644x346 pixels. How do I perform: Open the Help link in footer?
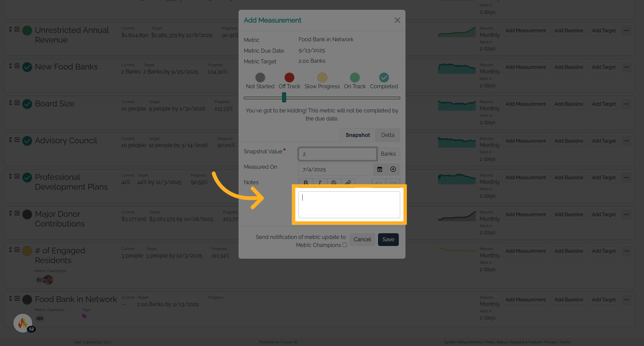pyautogui.click(x=489, y=342)
